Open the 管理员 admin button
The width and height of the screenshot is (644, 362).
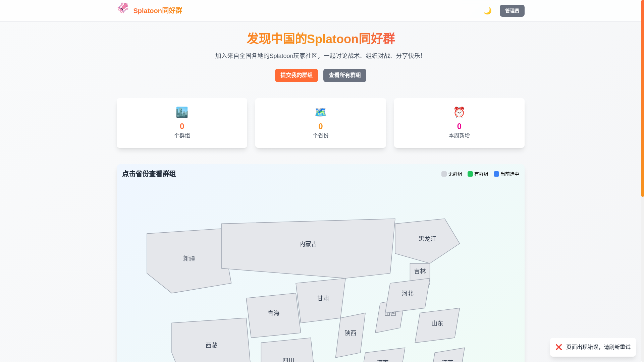pos(512,11)
